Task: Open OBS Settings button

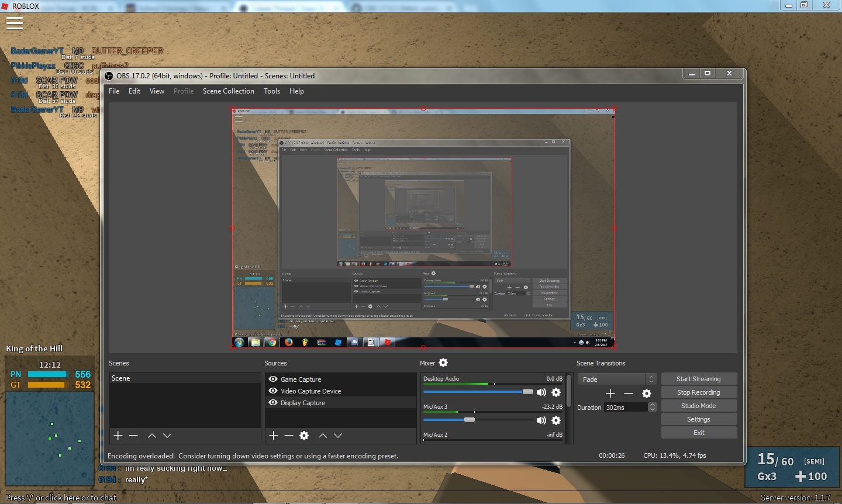Action: point(699,419)
